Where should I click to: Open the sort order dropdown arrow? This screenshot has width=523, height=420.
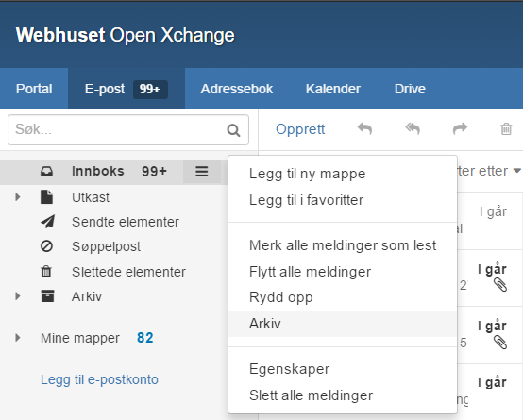click(517, 171)
